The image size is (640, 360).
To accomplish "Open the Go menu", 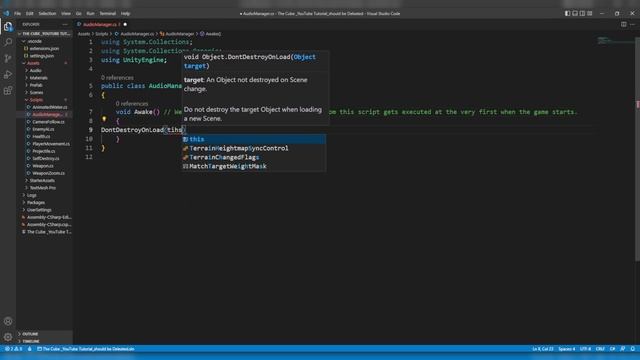I will click(x=78, y=13).
